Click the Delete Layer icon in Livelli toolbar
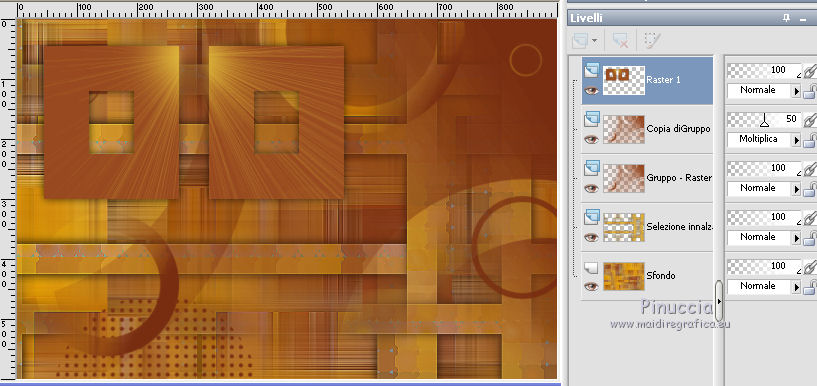817x386 pixels. point(620,40)
